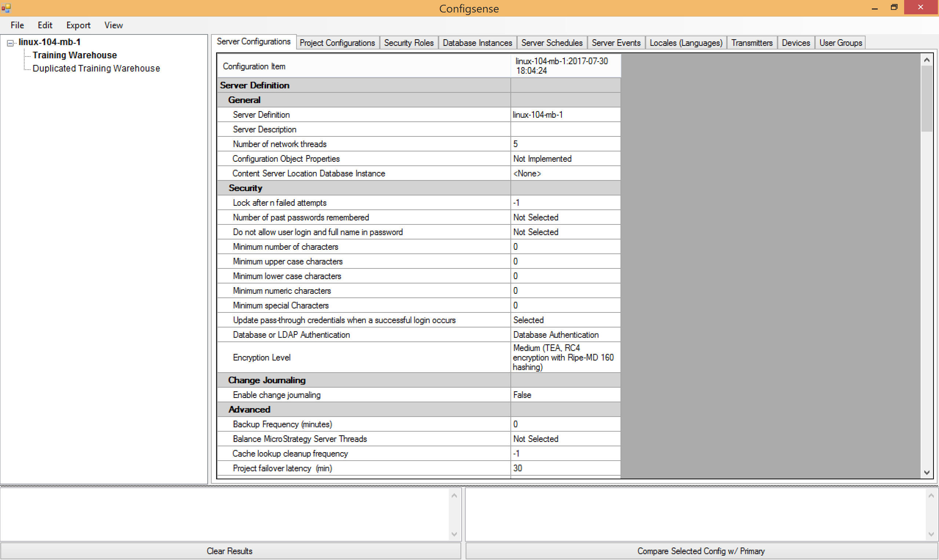Click the config grid scroll down arrow
Viewport: 939px width, 560px height.
926,472
